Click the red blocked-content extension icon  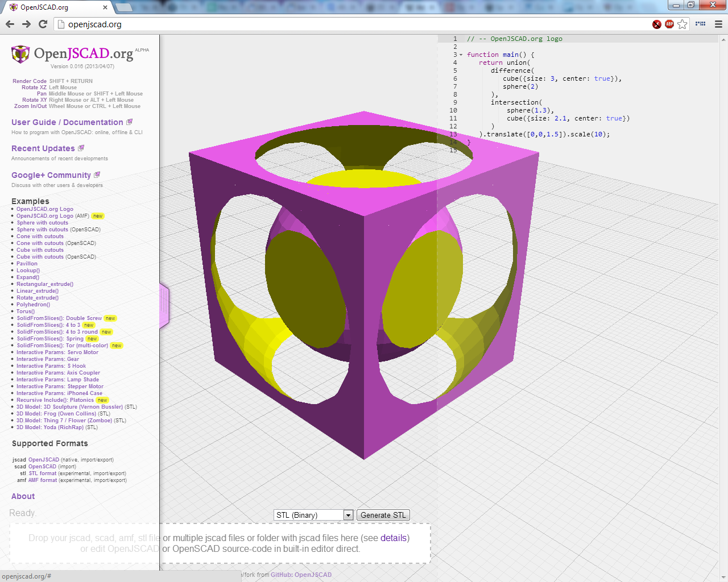click(x=657, y=24)
